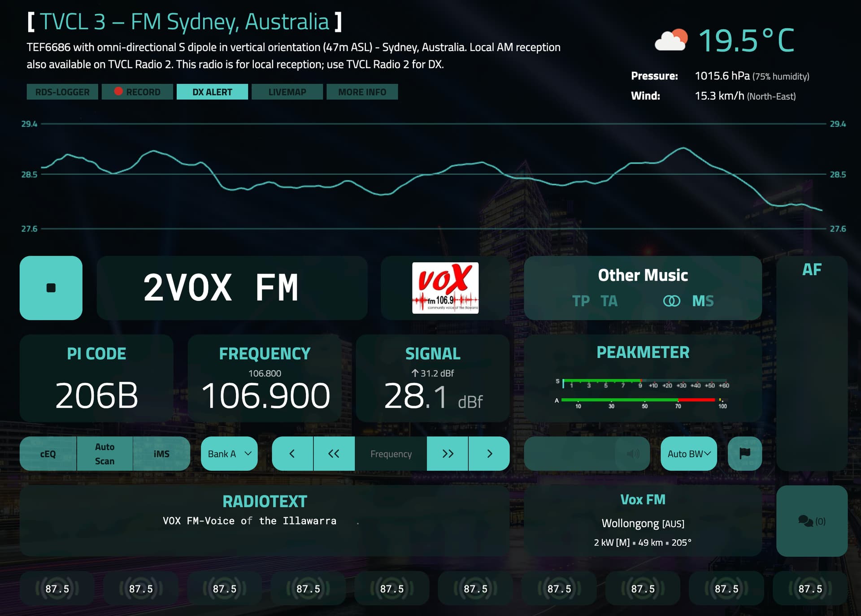Click the TVCL 3 – FM Sydney title
The image size is (861, 616).
[185, 22]
